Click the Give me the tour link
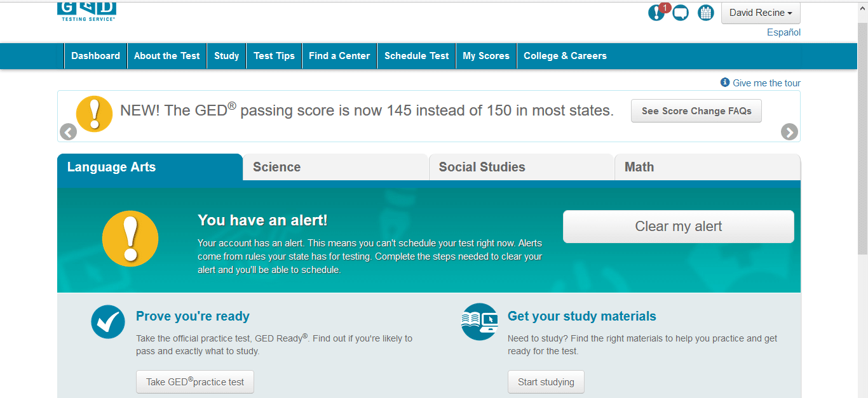The height and width of the screenshot is (398, 868). [766, 83]
